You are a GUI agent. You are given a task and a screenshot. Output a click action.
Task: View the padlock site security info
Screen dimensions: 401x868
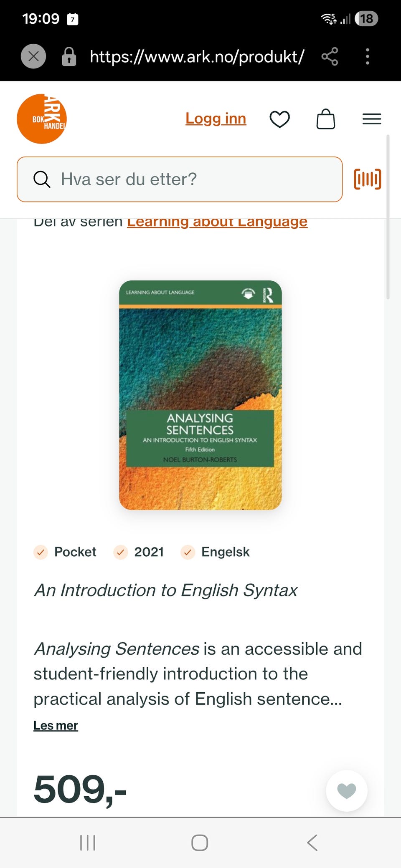69,56
